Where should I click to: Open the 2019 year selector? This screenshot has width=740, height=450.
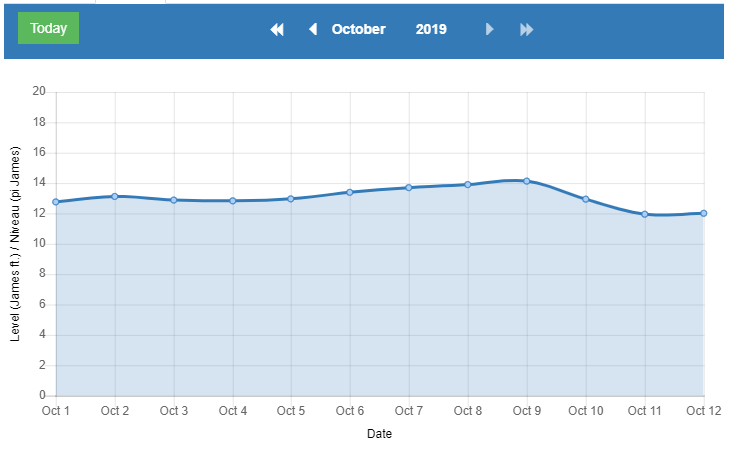pos(431,30)
